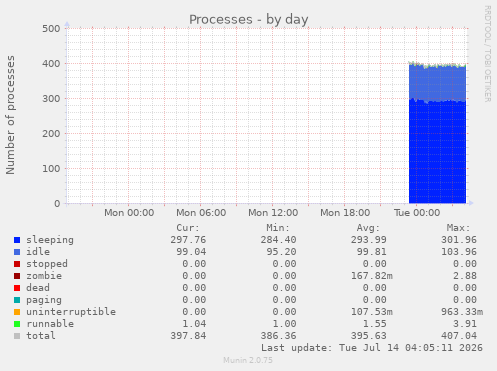
Task: Click the 'Cur:' column header
Action: click(188, 228)
